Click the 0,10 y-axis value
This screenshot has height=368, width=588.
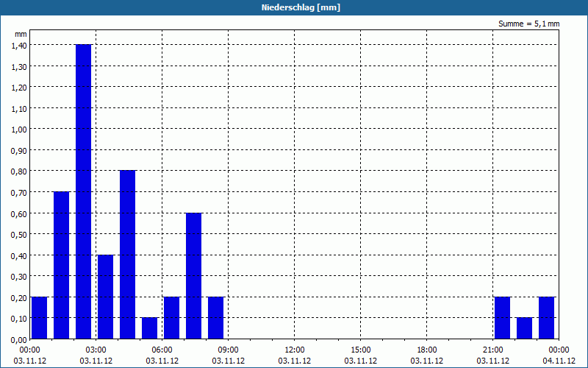[x=19, y=319]
